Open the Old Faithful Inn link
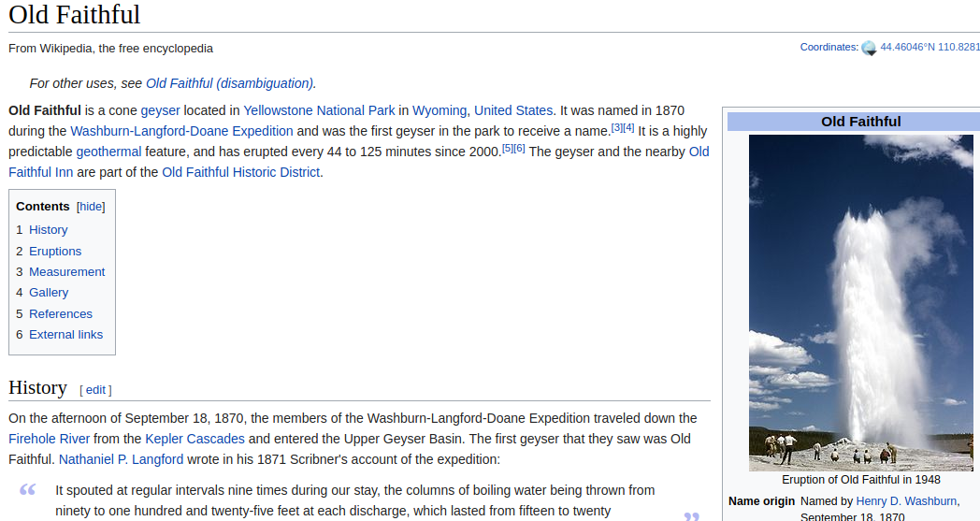The height and width of the screenshot is (521, 980). coord(40,173)
